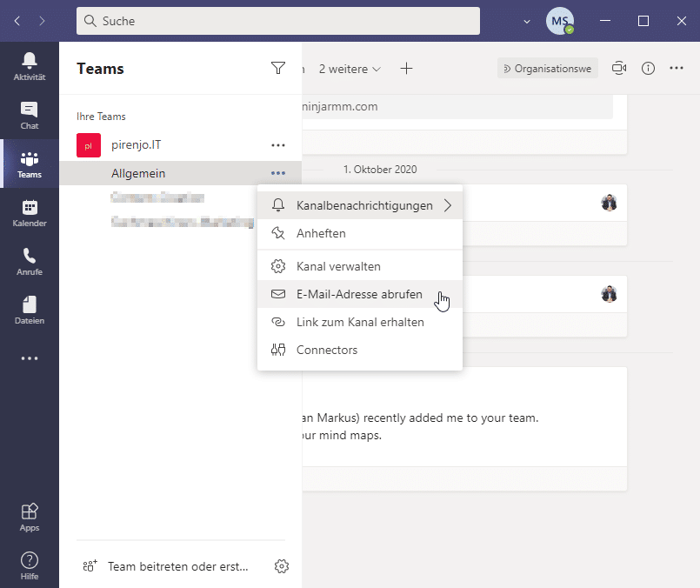Screen dimensions: 700x588
Task: Open more options for the Allgemein channel
Action: point(277,173)
